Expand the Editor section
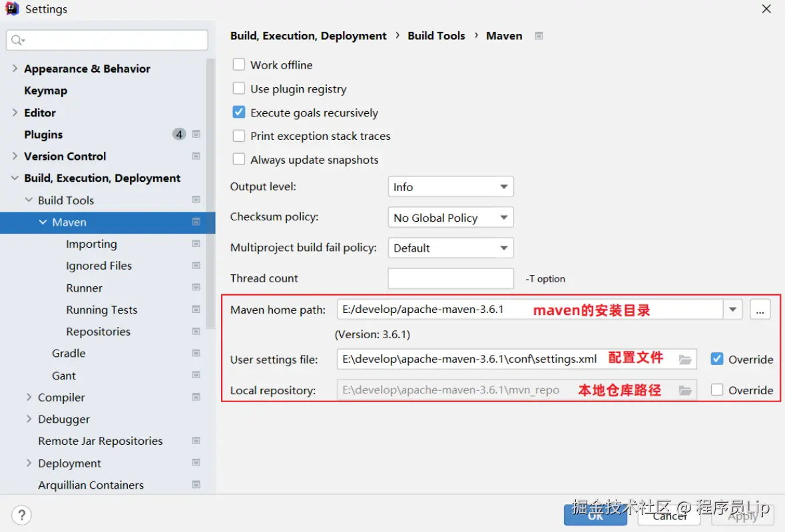This screenshot has height=532, width=785. 15,113
